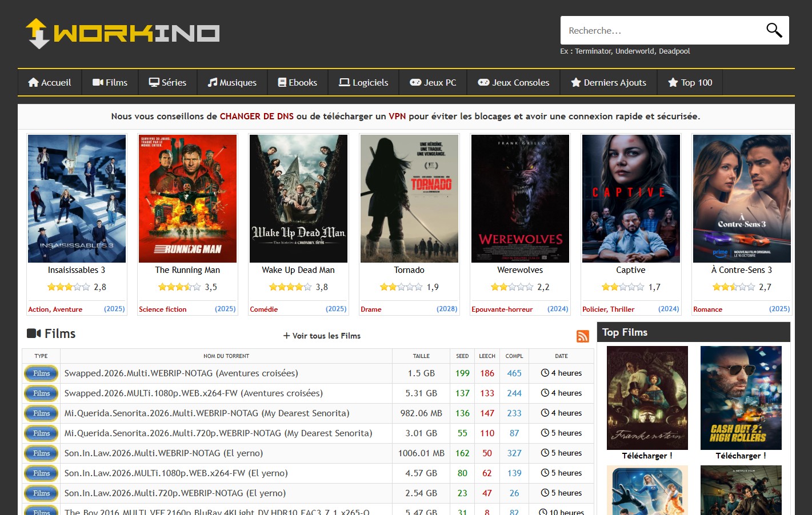Click the 'Epouvante-horreur' genre label
Screen dimensions: 812x515
click(502, 309)
